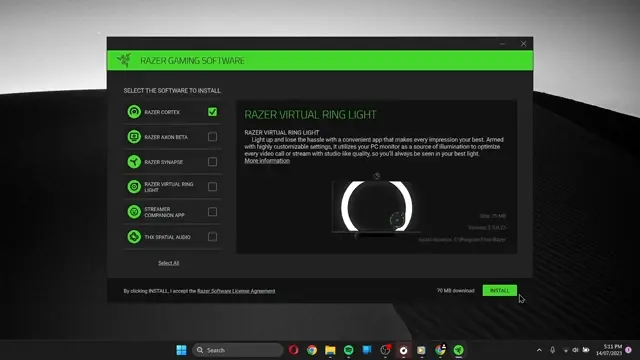
Task: Select the THX Spatial Audio label text
Action: click(167, 237)
